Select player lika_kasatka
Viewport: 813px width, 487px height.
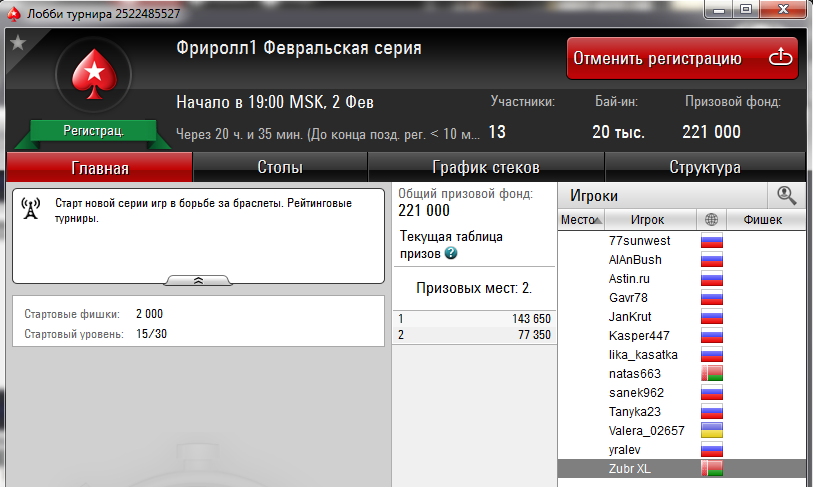(682, 355)
